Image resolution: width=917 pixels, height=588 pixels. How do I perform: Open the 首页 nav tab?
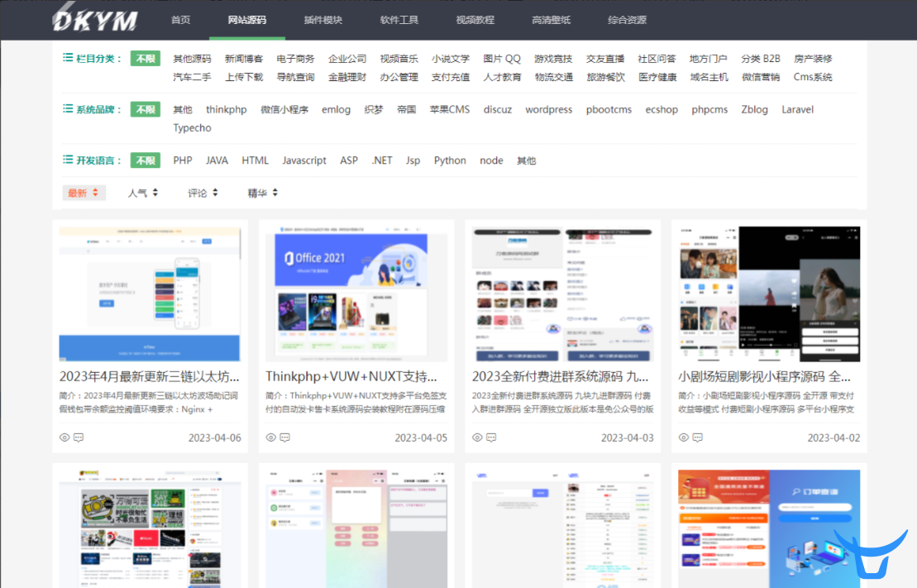(x=181, y=20)
